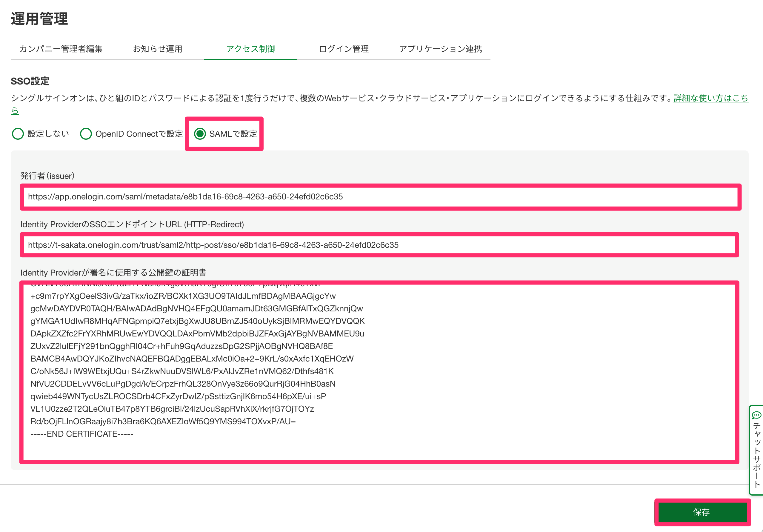Click the 保存 button
The image size is (763, 532).
coord(702,512)
